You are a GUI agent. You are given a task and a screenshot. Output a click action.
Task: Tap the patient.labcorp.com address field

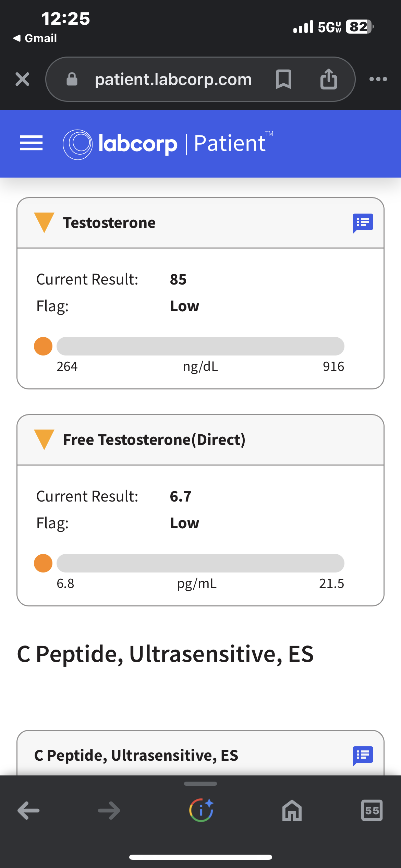[x=173, y=79]
